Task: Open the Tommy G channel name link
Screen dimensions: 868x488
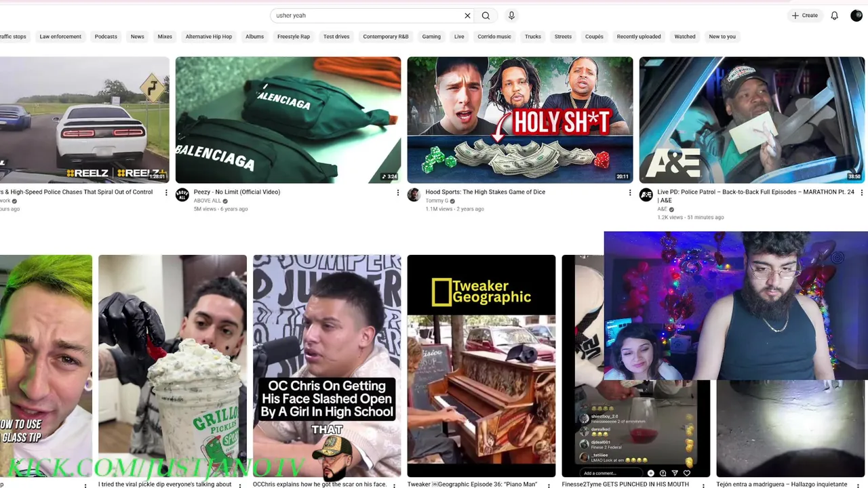Action: coord(437,201)
